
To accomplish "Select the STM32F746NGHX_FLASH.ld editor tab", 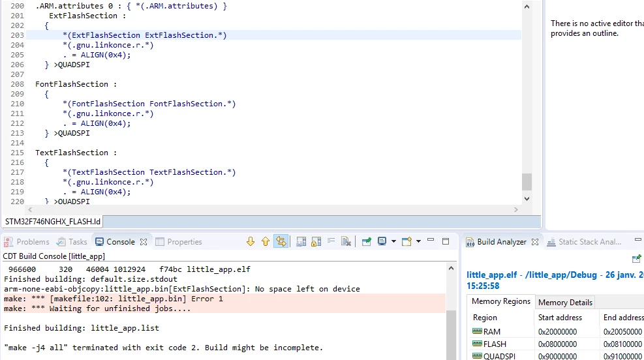I will [53, 222].
